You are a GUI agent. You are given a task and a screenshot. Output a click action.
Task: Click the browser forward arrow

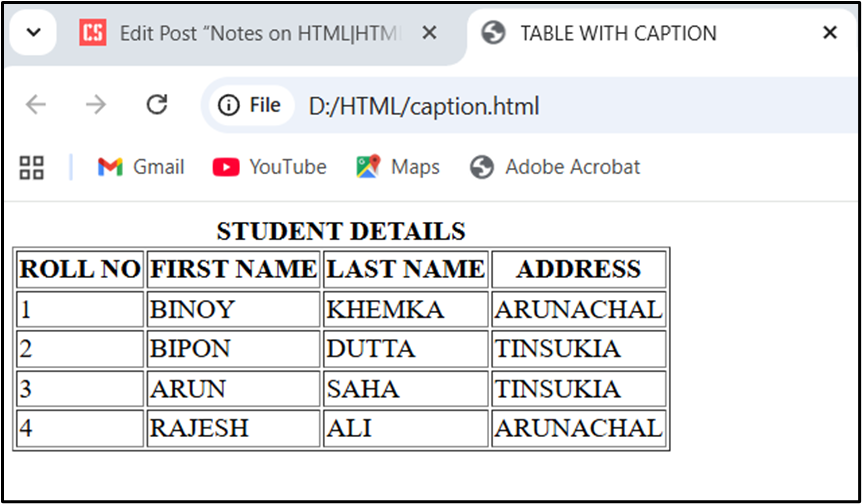pos(96,105)
